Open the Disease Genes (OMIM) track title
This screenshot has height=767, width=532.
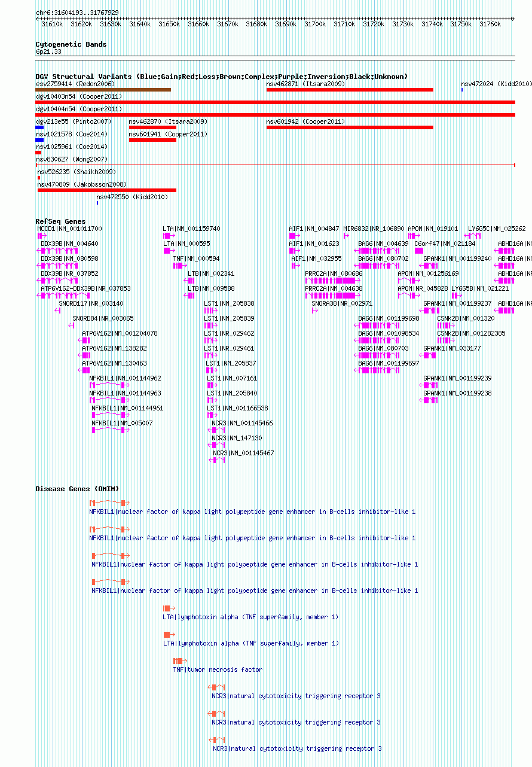pos(77,489)
